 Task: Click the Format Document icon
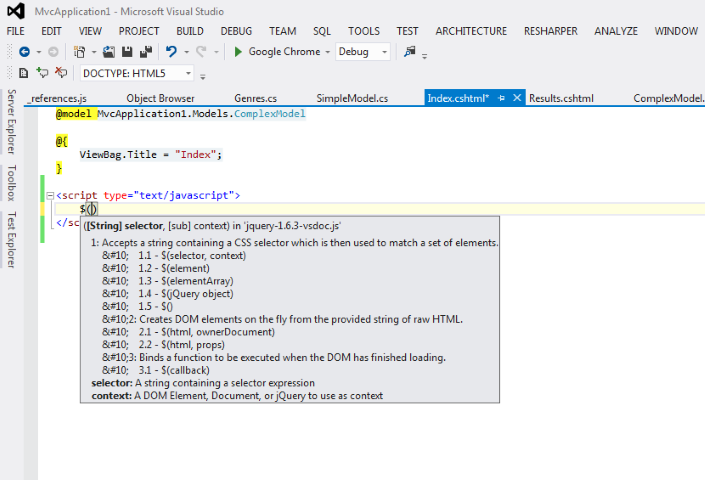23,73
